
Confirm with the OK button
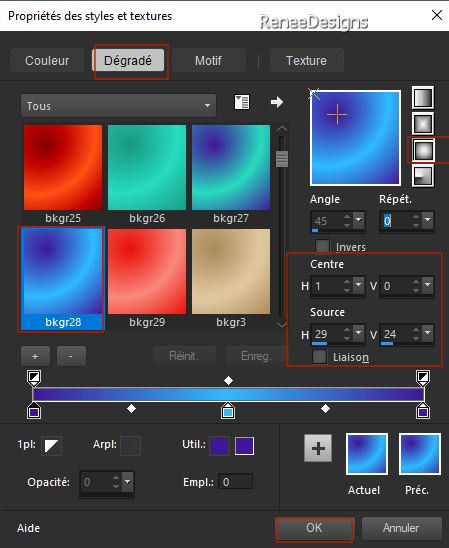[314, 528]
